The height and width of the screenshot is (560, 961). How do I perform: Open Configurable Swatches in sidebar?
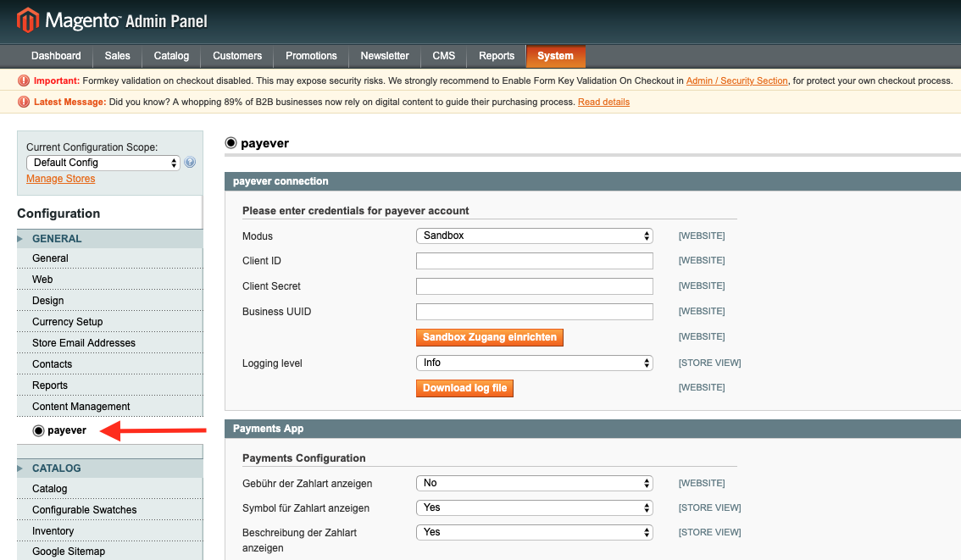coord(110,510)
